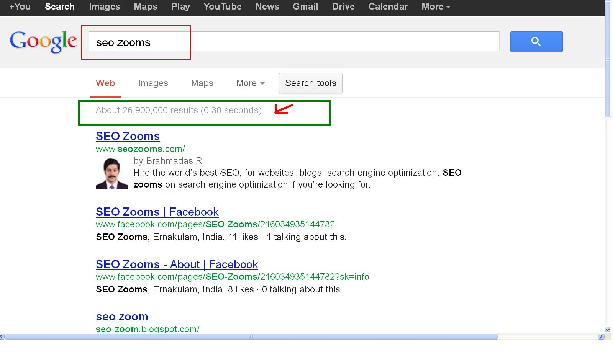This screenshot has width=613, height=364.
Task: Select Search in the top bar
Action: coord(60,7)
